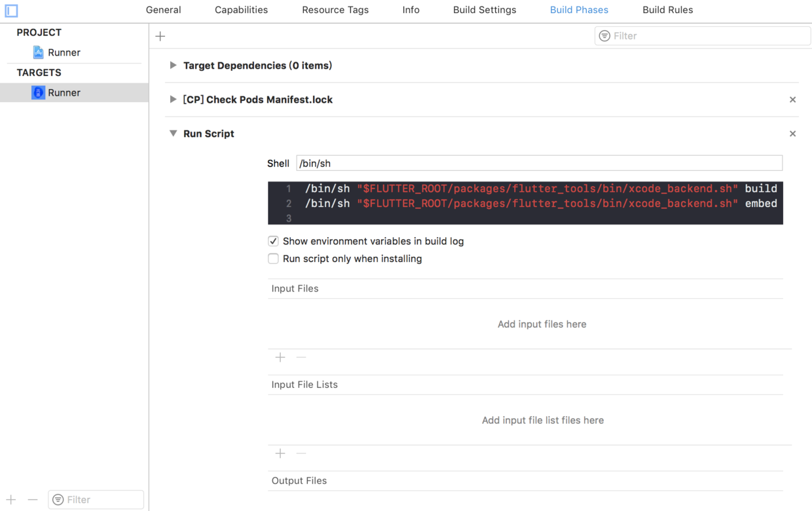Expand Target Dependencies section

173,66
